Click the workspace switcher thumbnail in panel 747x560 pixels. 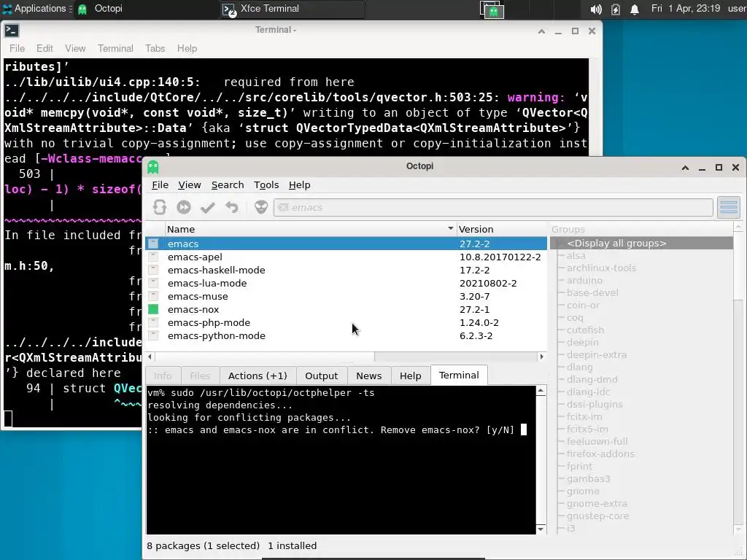(x=492, y=9)
